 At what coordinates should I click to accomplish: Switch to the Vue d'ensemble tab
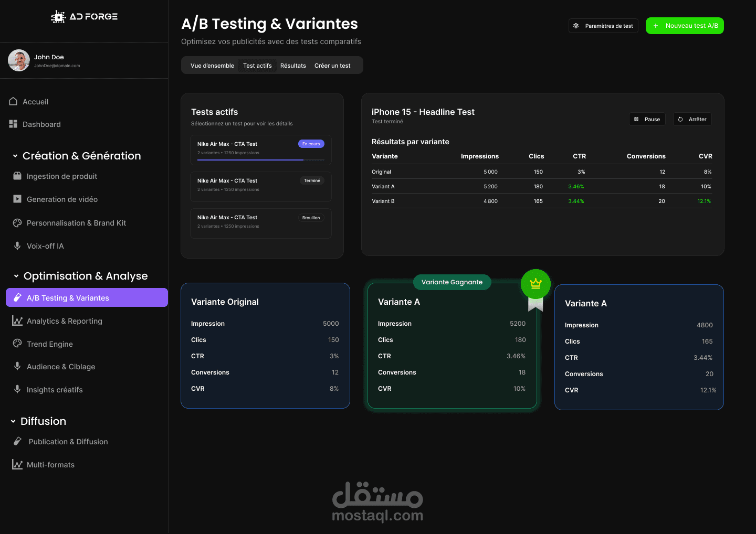[x=212, y=66]
